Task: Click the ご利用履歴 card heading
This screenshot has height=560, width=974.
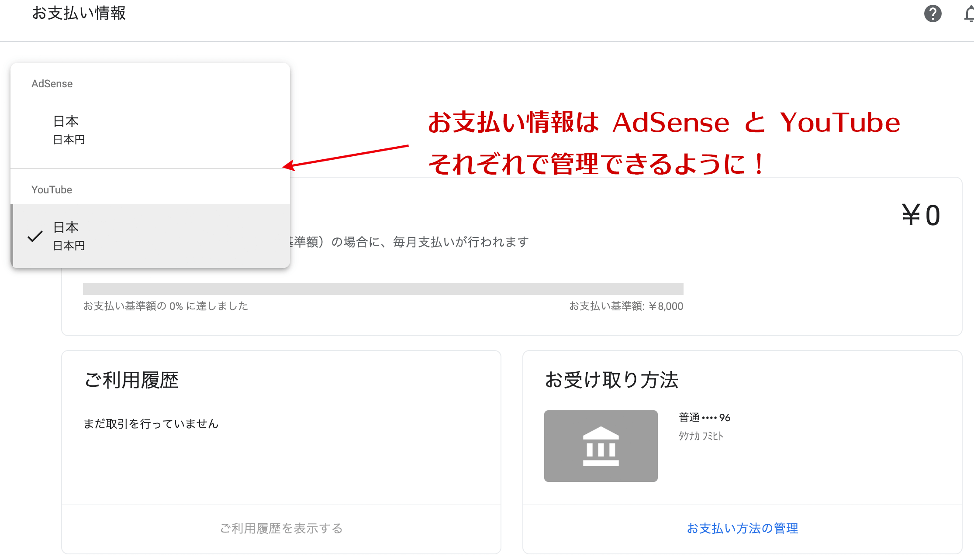Action: pos(131,380)
